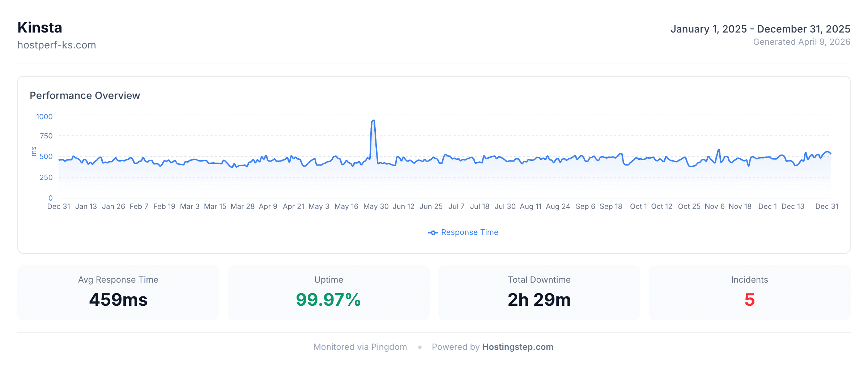Open the Hostingstep.com link

518,347
